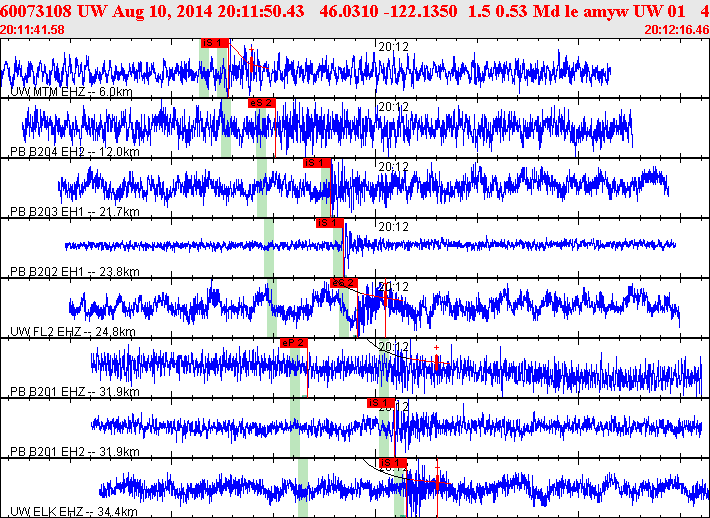Click the end time 20:12:16.46 label
The width and height of the screenshot is (710, 518).
pyautogui.click(x=678, y=30)
